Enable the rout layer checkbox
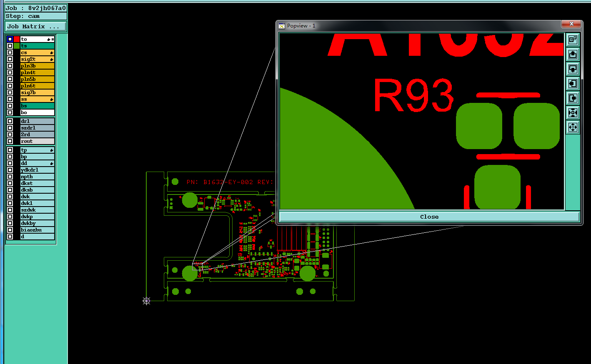Image resolution: width=591 pixels, height=364 pixels. [10, 141]
